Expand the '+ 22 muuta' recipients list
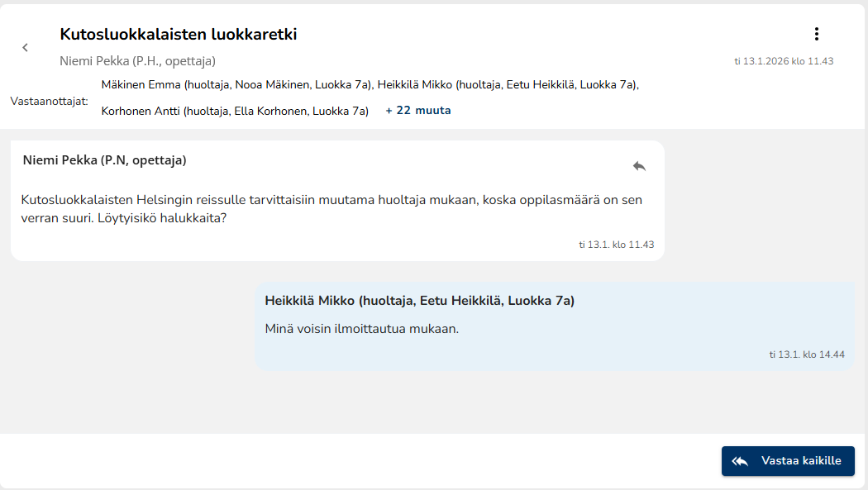The width and height of the screenshot is (868, 490). click(418, 111)
